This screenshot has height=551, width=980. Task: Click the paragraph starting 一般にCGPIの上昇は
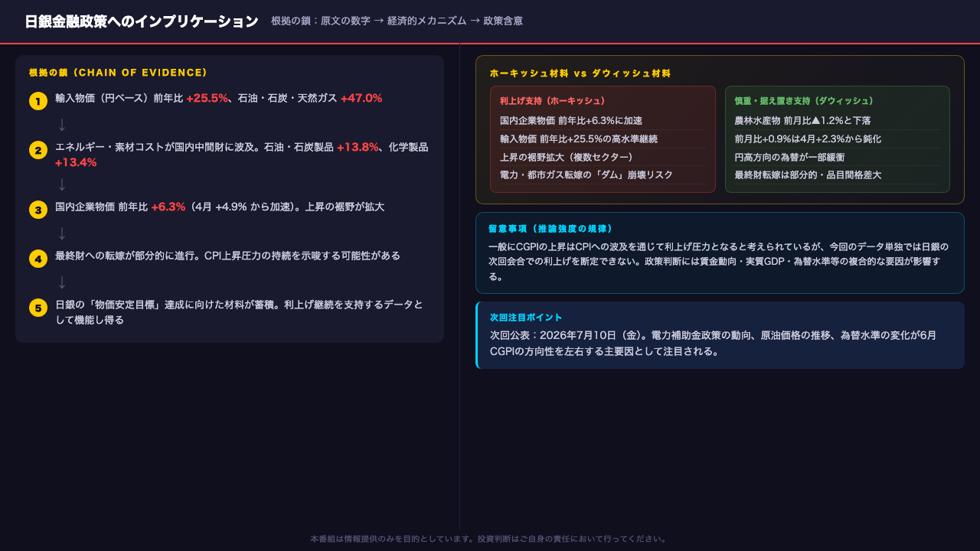pyautogui.click(x=719, y=262)
